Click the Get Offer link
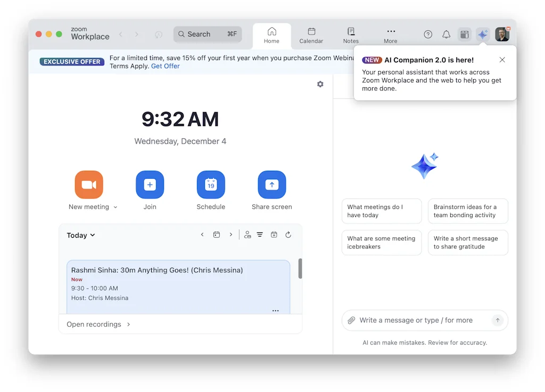This screenshot has width=545, height=392. [x=165, y=65]
